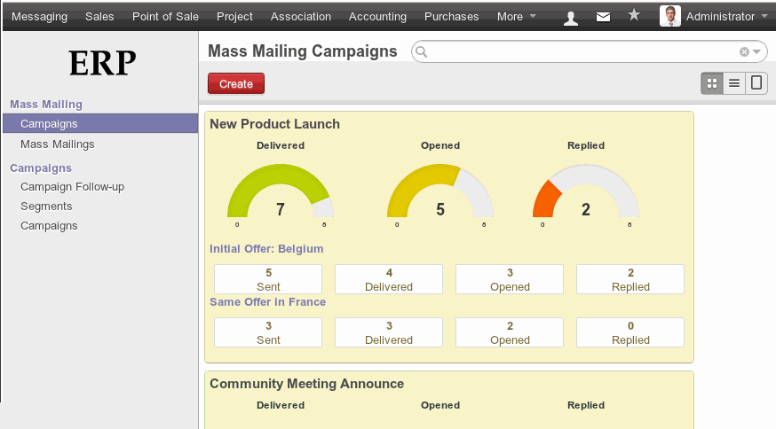The image size is (776, 429).
Task: Open the Messaging menu
Action: coord(40,16)
